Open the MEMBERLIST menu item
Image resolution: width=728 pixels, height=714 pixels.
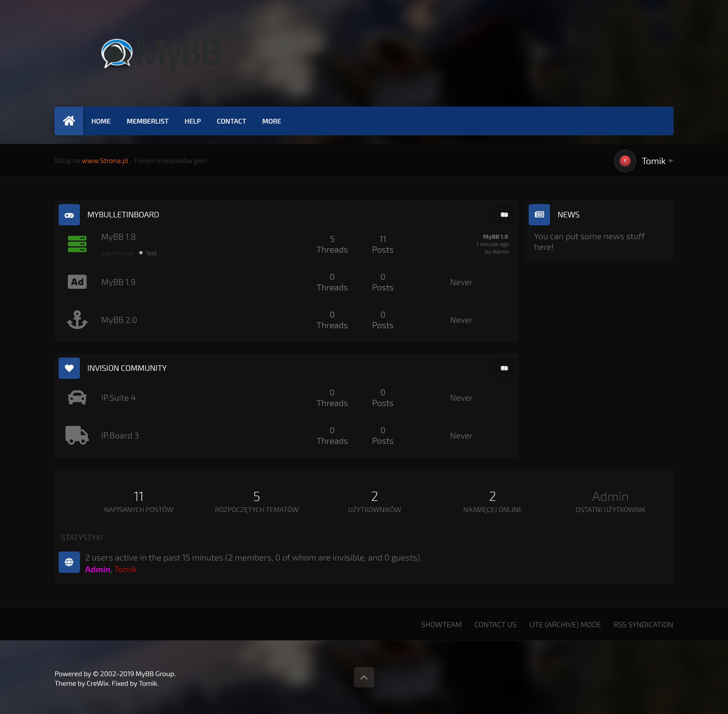(x=147, y=121)
